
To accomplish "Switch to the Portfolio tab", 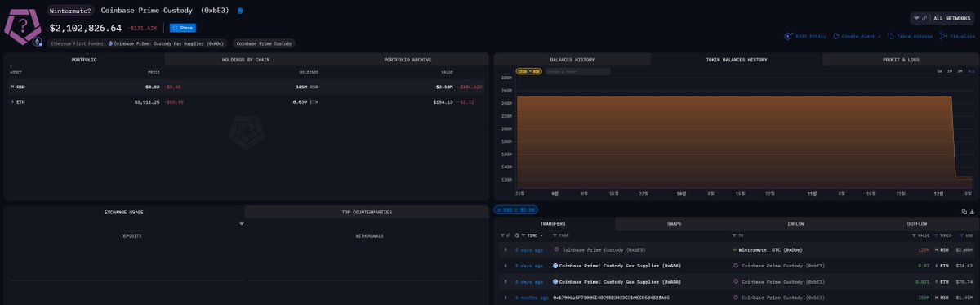I will [84, 60].
